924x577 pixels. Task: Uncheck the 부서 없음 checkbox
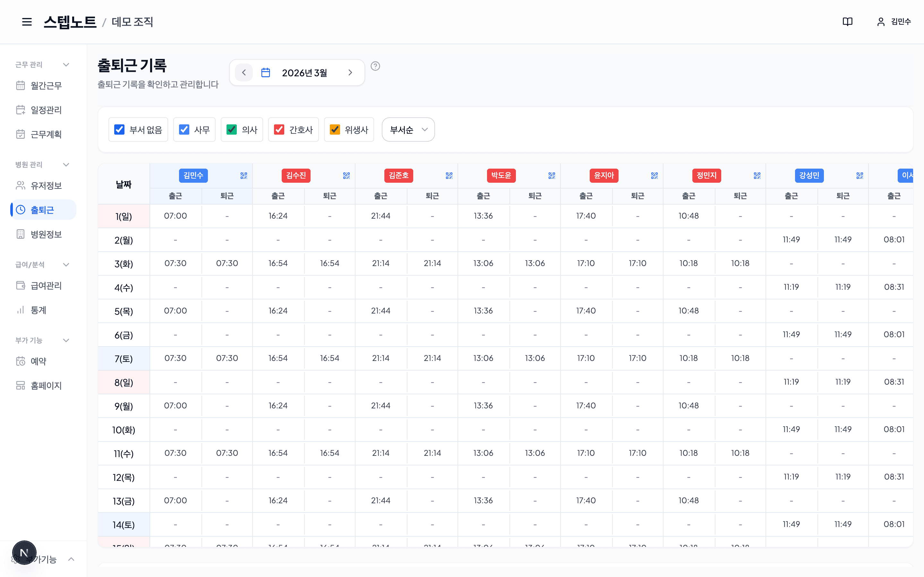(x=119, y=130)
